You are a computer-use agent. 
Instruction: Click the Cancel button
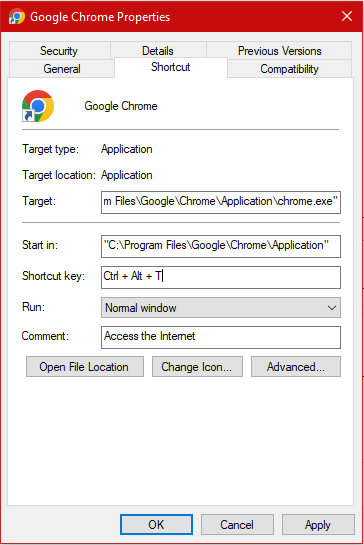coord(237,524)
